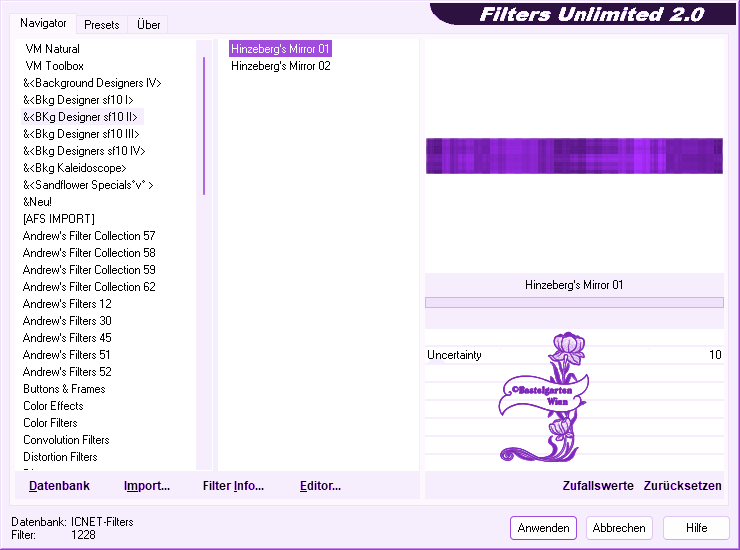The image size is (740, 550).
Task: Click the purple filter preview image
Action: (x=573, y=156)
